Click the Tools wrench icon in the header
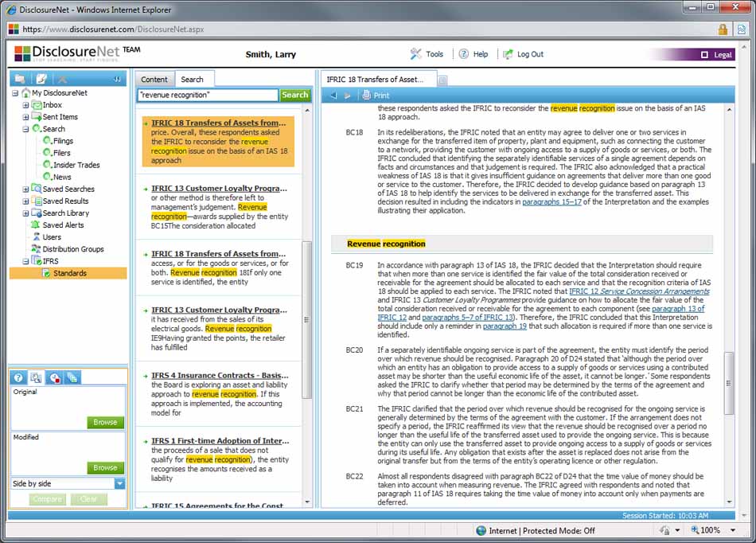Screen dimensions: 756x543 point(415,54)
